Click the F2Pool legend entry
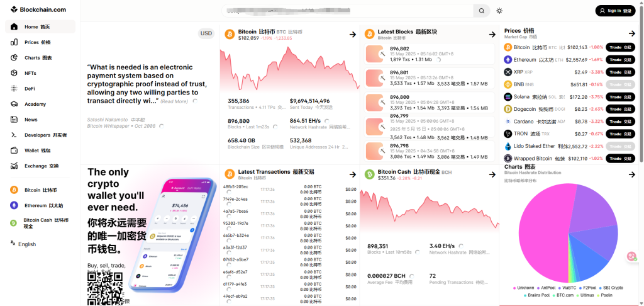Screen dimensions: 644x306 (x=588, y=288)
